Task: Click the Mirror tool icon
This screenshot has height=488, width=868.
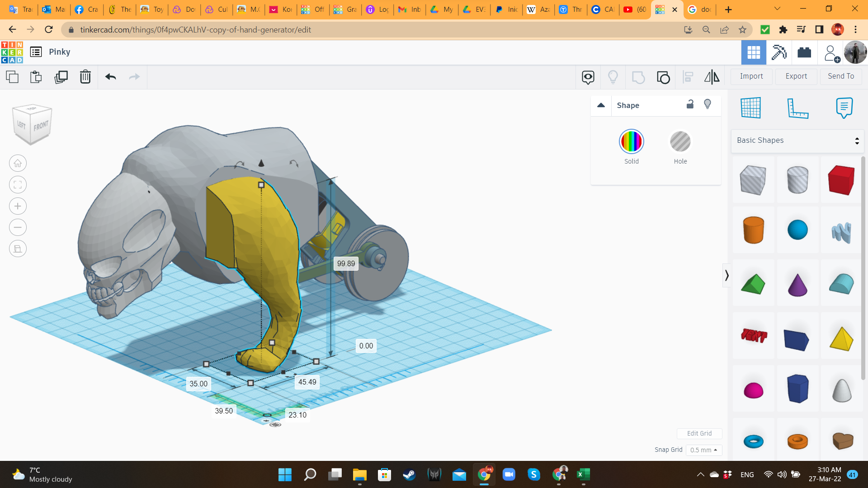Action: (712, 77)
